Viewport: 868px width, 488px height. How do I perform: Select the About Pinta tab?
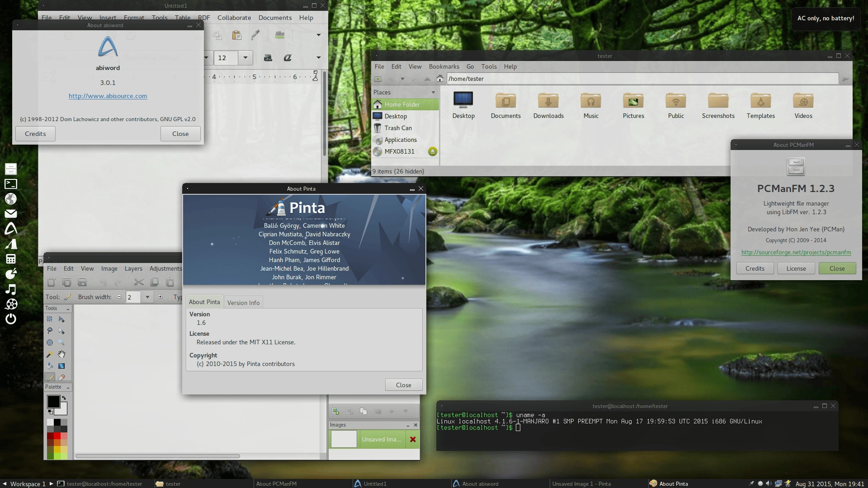[204, 302]
